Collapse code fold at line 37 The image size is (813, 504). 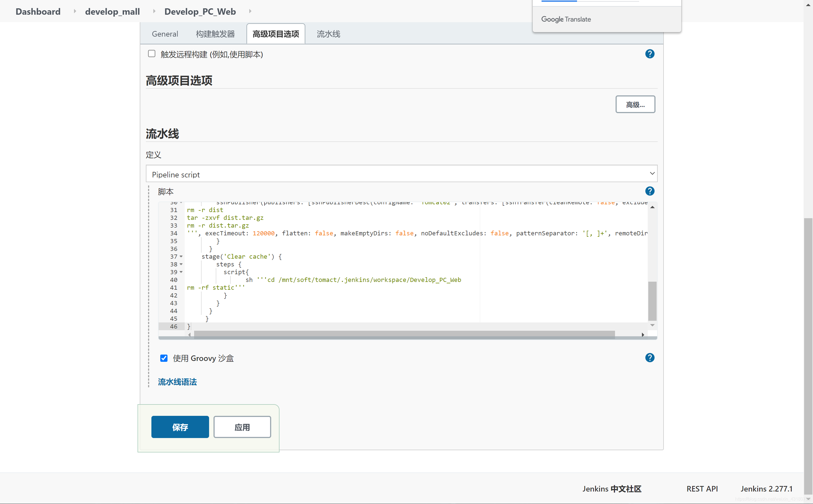[181, 256]
